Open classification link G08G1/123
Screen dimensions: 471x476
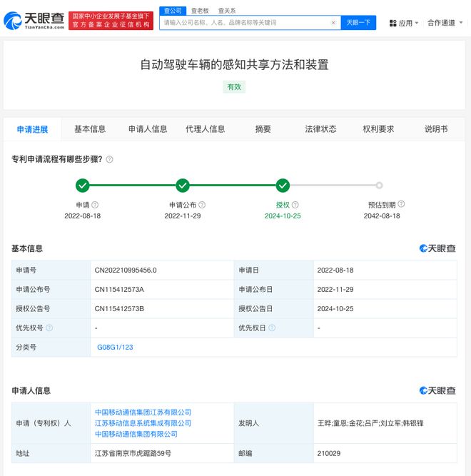[x=115, y=348]
